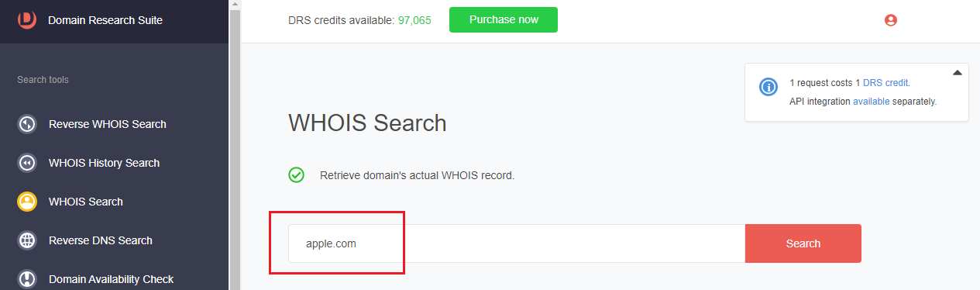Go to Domain Availability Check
Screen dimensions: 980x290
(x=111, y=279)
